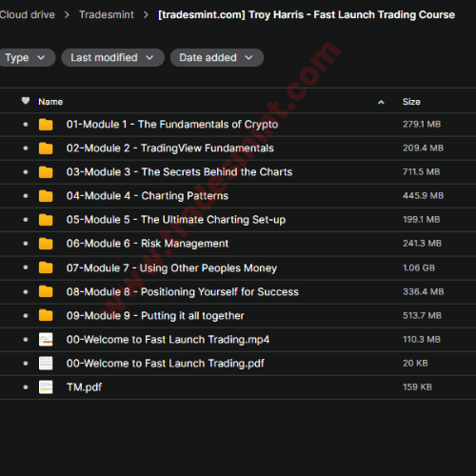Select '06-Module 6 - Risk Management' name

pos(148,244)
